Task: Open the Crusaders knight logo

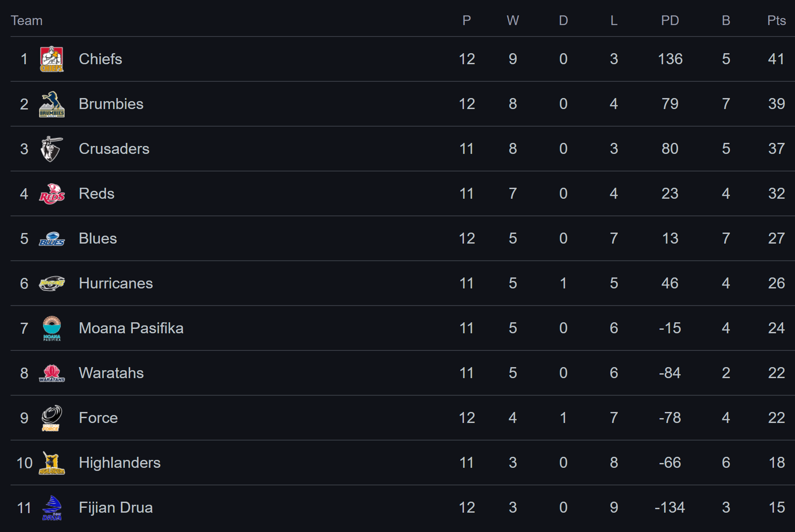Action: tap(51, 149)
